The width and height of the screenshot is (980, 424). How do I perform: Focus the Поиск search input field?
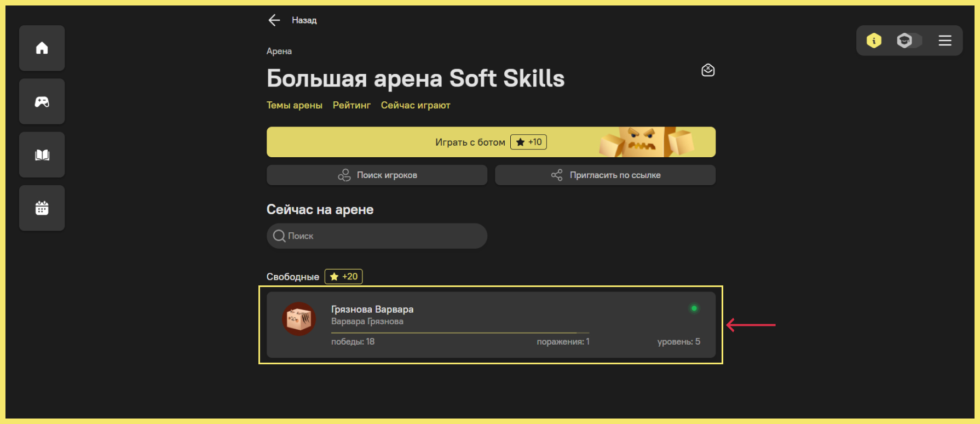coord(377,236)
